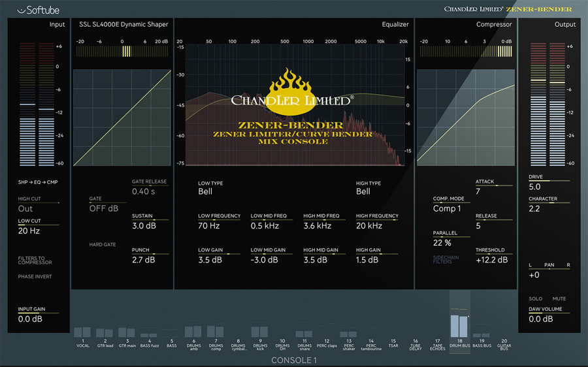The width and height of the screenshot is (588, 367).
Task: Select channel 12 PERC claps
Action: coord(327,343)
